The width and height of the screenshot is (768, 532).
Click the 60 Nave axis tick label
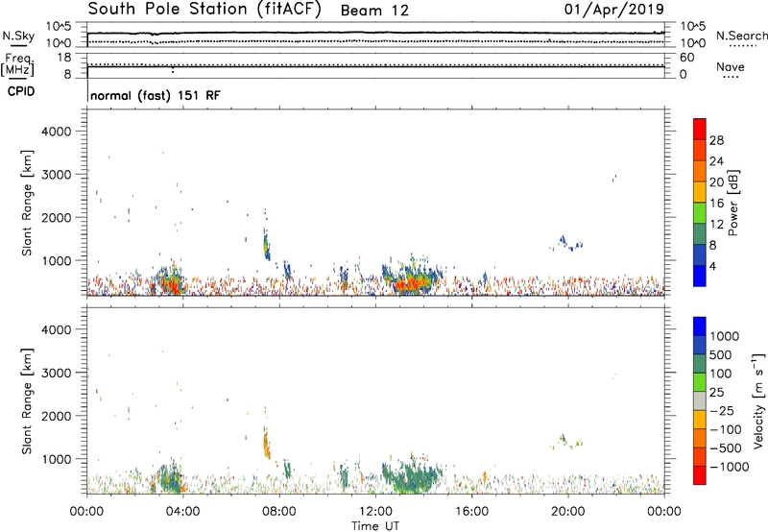tap(686, 58)
